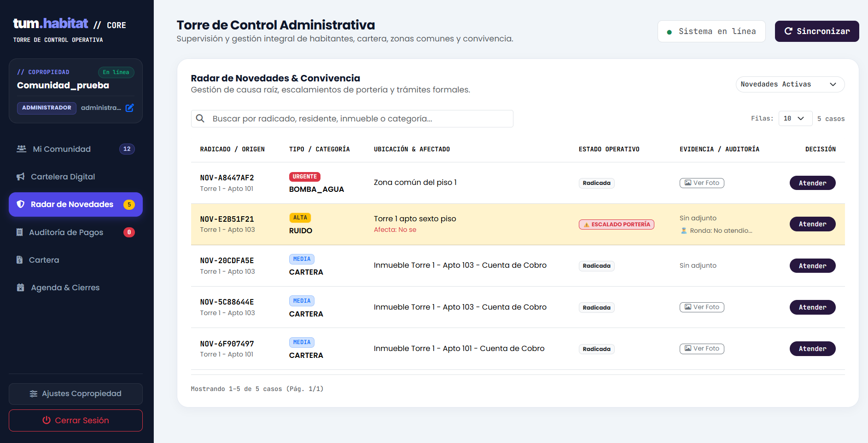Click the guard icon beside Ronda: No atendio
This screenshot has height=443, width=868.
[684, 230]
